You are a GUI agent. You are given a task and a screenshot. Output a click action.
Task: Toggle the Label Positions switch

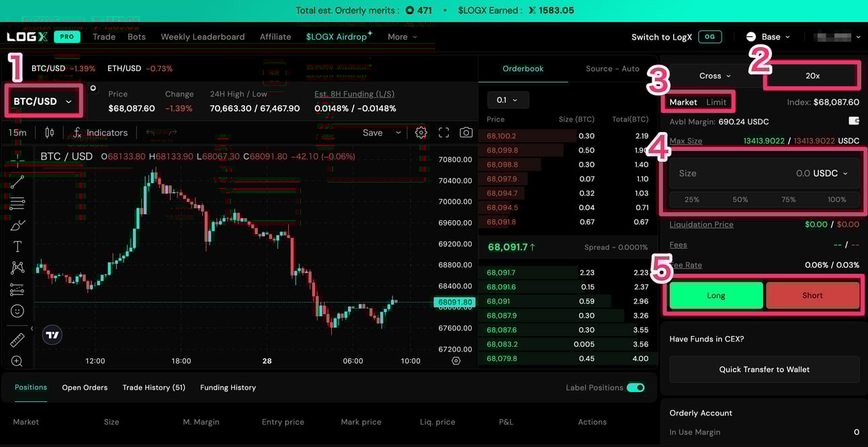pyautogui.click(x=636, y=387)
